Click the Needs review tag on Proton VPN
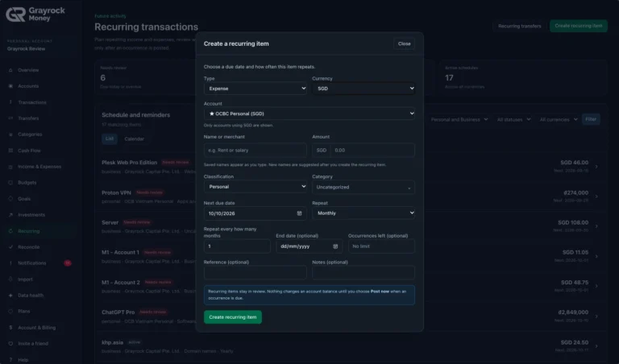Image resolution: width=619 pixels, height=364 pixels. coord(150,192)
